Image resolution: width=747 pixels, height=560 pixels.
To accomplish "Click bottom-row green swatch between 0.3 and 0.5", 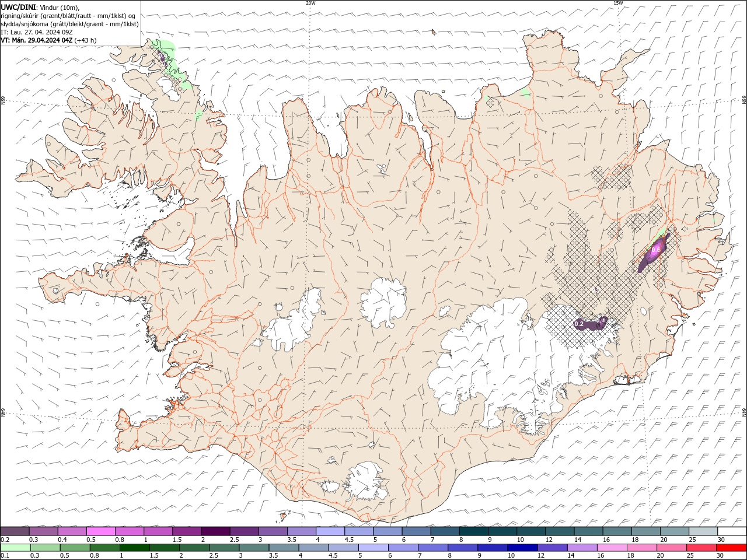I will [45, 548].
